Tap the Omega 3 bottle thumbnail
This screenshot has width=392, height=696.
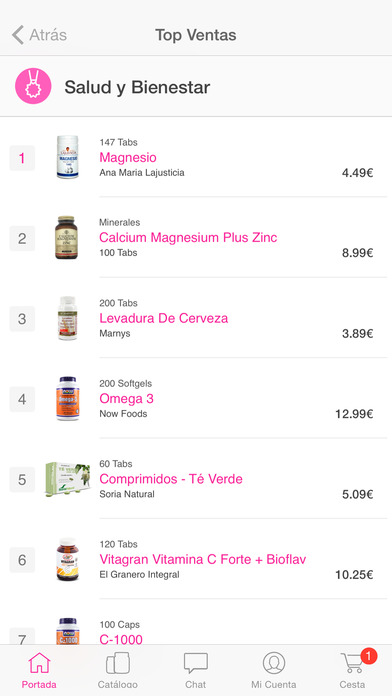click(67, 399)
